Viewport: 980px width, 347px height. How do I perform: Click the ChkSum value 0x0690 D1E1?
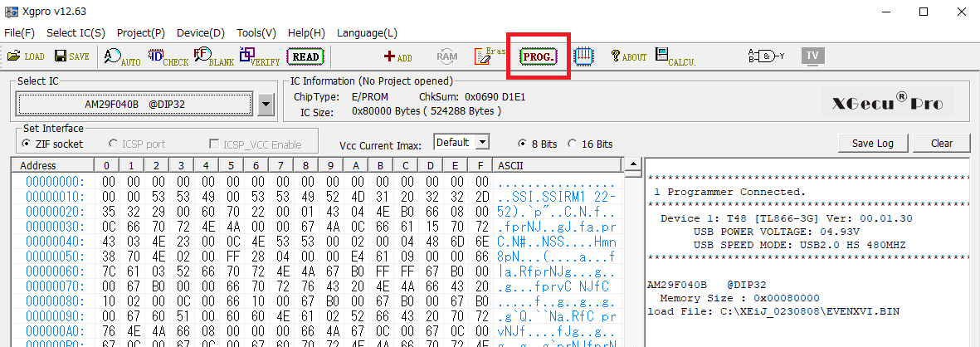click(x=496, y=97)
